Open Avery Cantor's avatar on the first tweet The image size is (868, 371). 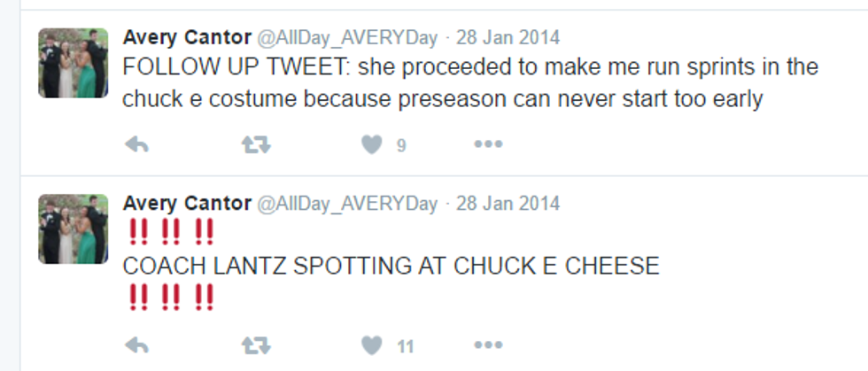click(x=73, y=62)
